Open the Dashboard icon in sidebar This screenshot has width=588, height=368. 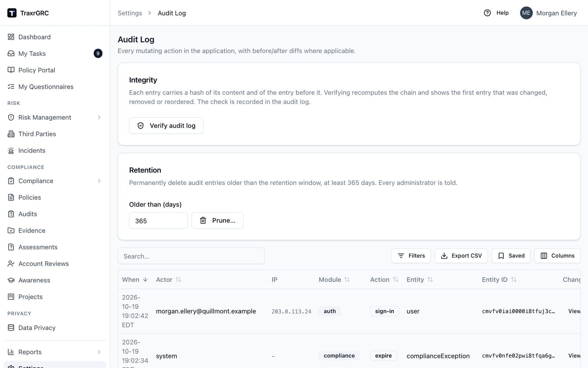pos(11,37)
